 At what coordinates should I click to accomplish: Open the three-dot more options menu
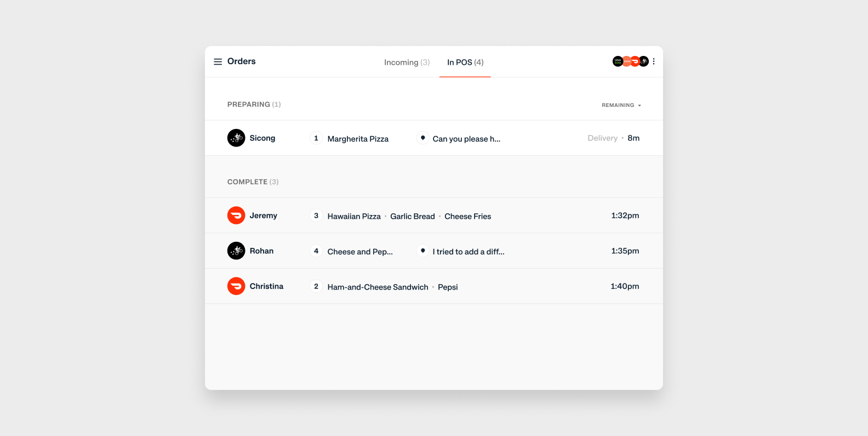654,61
